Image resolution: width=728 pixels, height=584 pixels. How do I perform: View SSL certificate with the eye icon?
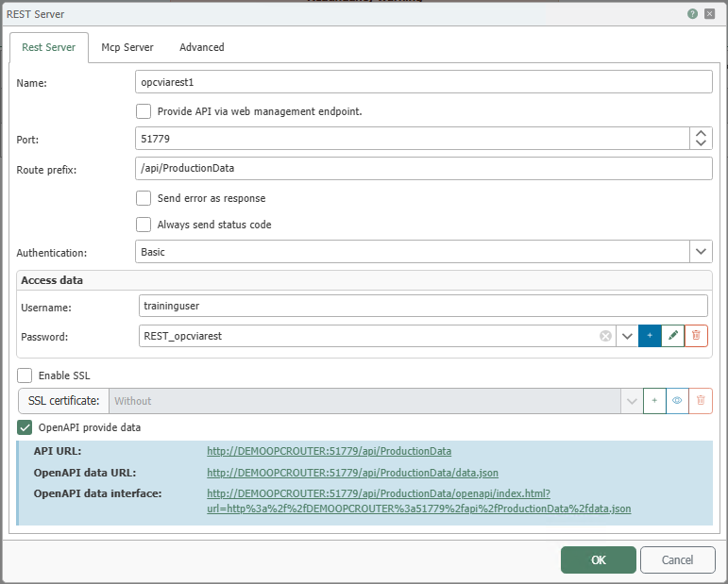pos(677,401)
